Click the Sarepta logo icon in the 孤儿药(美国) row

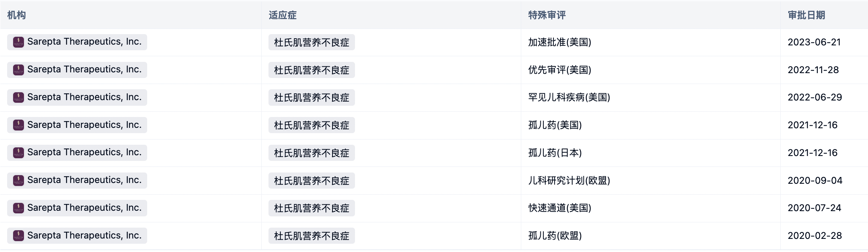(18, 125)
